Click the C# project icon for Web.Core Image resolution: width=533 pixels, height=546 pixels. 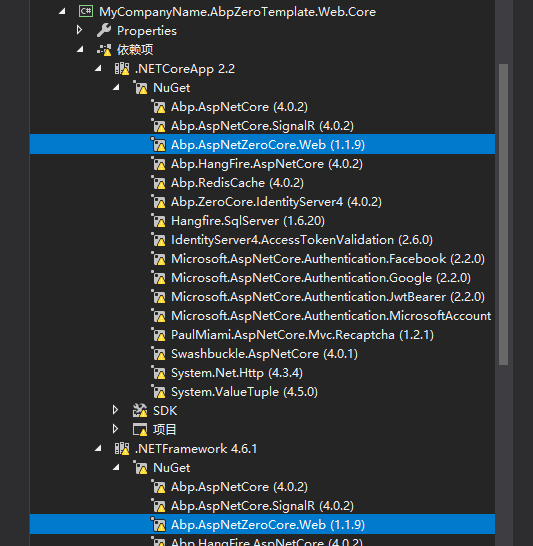[x=86, y=11]
